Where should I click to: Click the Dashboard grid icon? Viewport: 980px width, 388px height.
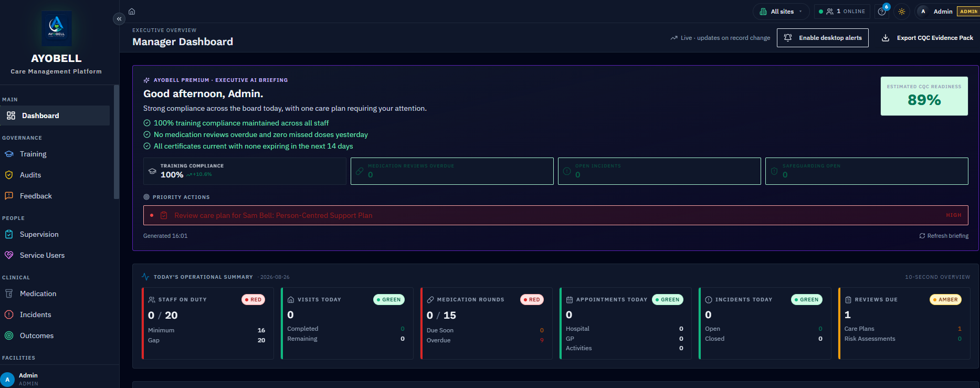pos(10,116)
